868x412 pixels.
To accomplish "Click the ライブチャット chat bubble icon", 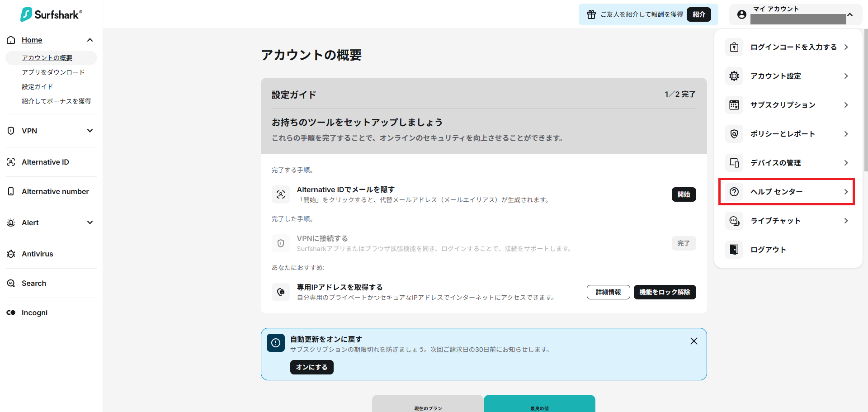I will [x=734, y=221].
